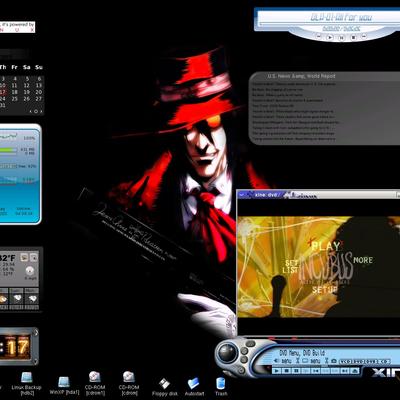Select day 12 in the calendar widget

[27, 85]
